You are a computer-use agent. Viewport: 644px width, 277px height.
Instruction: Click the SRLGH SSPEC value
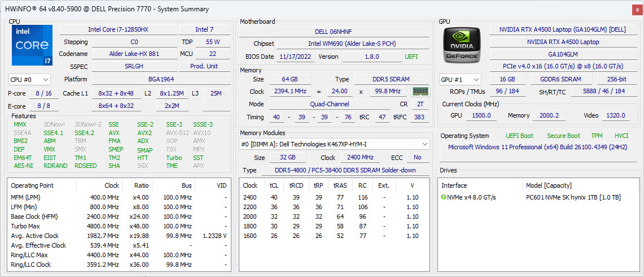click(x=134, y=66)
